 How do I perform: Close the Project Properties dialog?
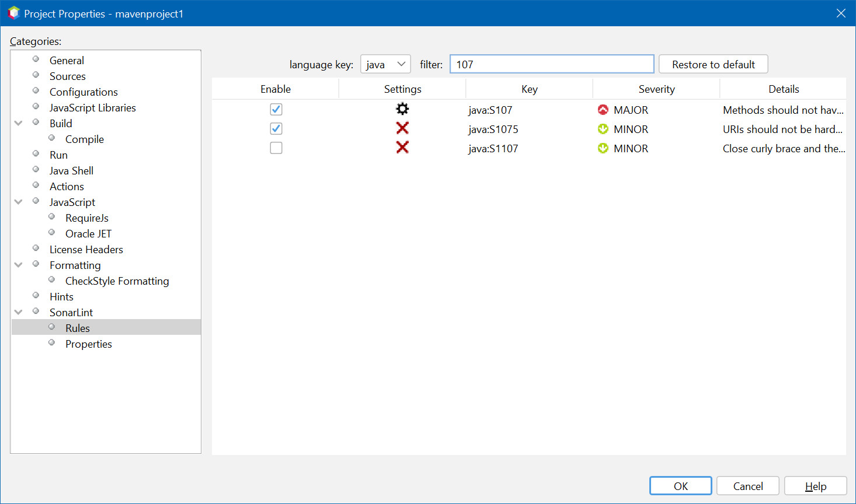click(841, 13)
